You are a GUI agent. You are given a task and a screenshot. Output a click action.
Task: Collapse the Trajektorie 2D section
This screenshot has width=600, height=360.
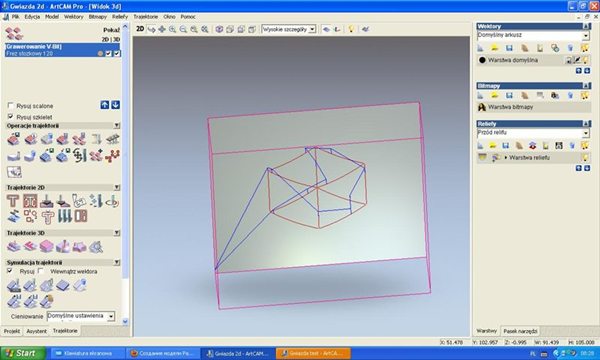pos(117,187)
